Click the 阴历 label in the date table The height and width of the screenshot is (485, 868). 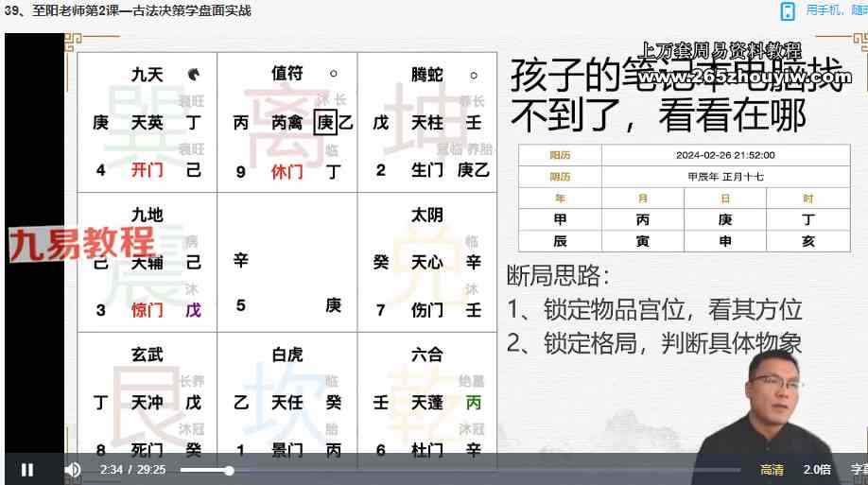click(560, 176)
